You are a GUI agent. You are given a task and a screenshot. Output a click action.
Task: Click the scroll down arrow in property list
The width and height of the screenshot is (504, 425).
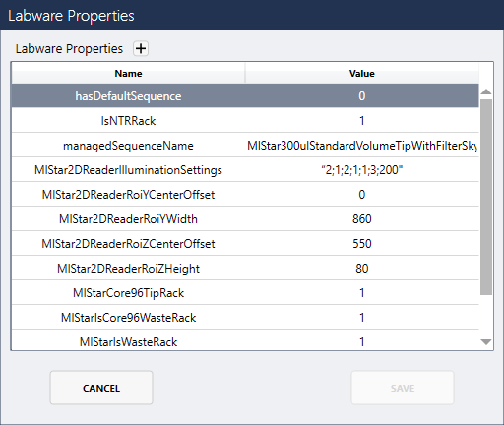pyautogui.click(x=486, y=342)
